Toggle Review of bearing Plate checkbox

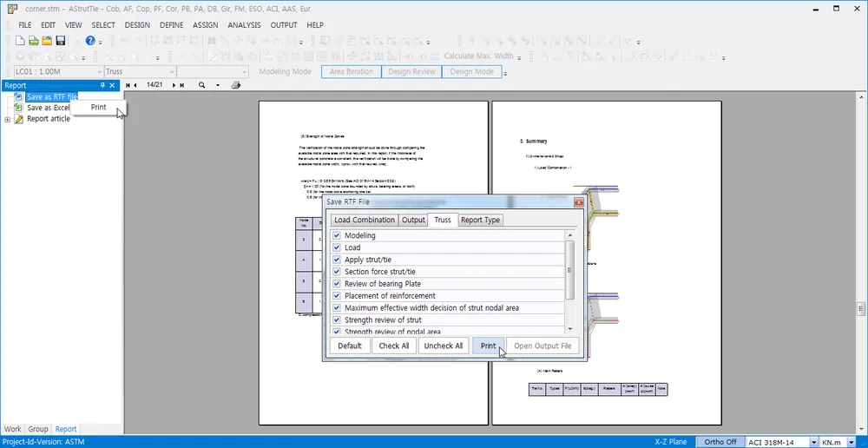[x=337, y=284]
